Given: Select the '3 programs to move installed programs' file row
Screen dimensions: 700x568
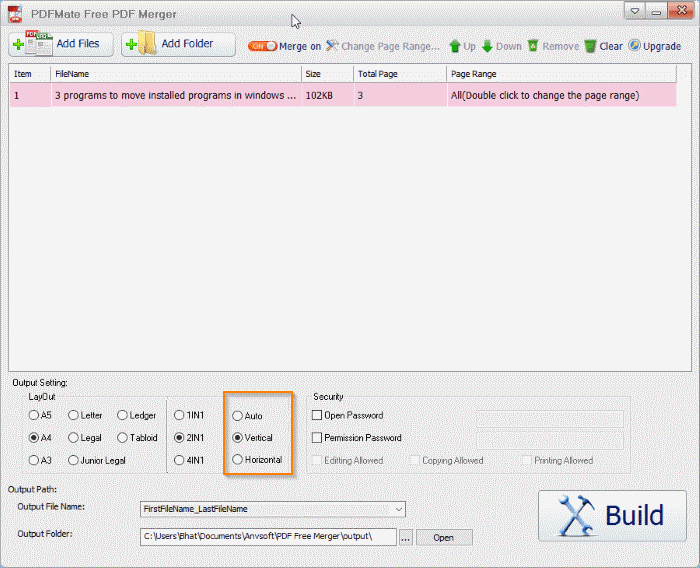Looking at the screenshot, I should [343, 95].
